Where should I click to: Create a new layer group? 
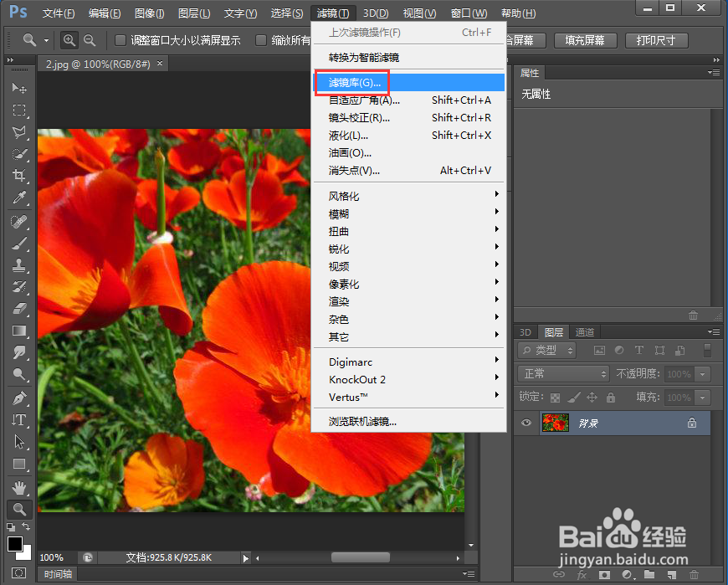click(x=649, y=575)
